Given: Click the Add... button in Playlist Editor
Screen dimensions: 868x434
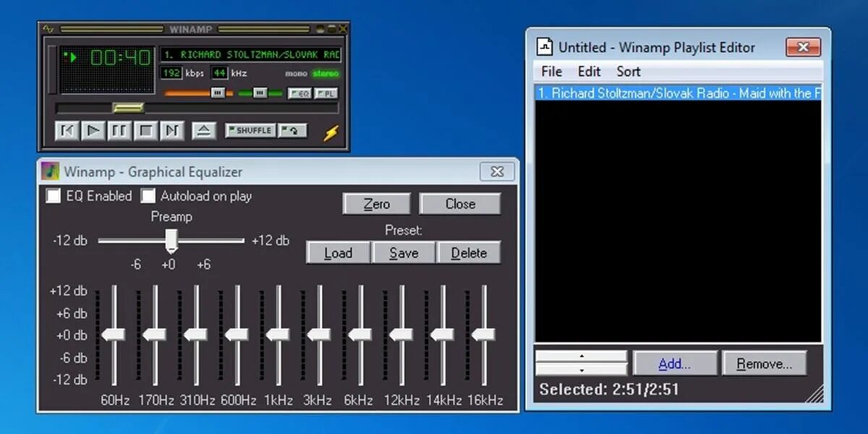Looking at the screenshot, I should point(675,364).
